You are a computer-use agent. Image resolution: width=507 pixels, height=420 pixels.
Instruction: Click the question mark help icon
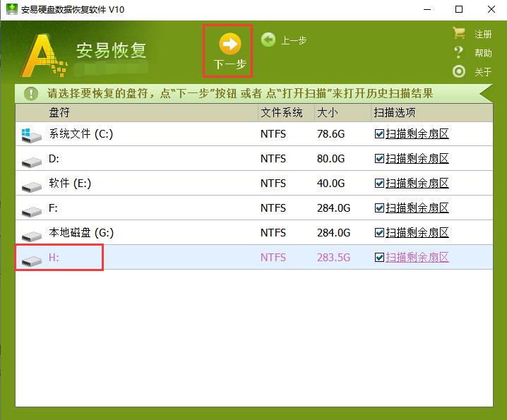pyautogui.click(x=458, y=52)
